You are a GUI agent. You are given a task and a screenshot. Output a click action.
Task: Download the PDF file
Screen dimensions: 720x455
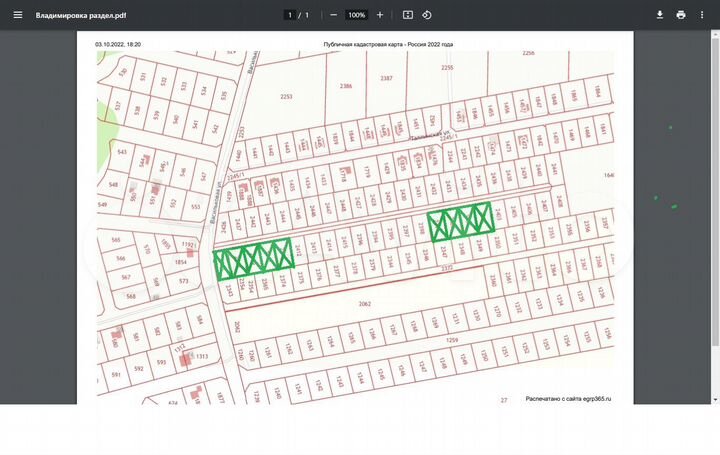point(660,15)
